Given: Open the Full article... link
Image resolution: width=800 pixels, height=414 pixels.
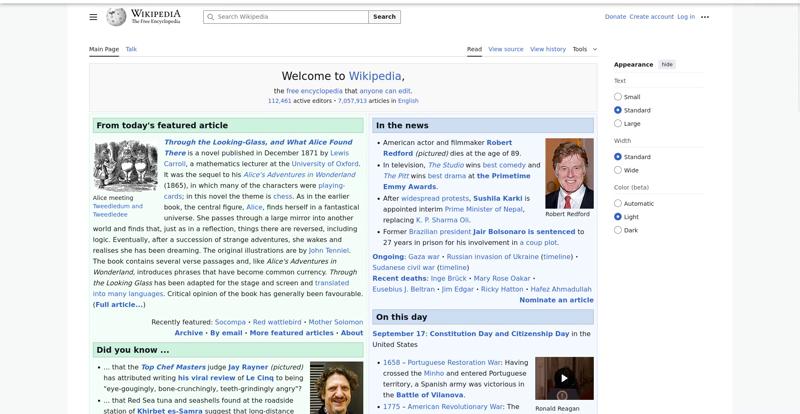Looking at the screenshot, I should tap(119, 305).
